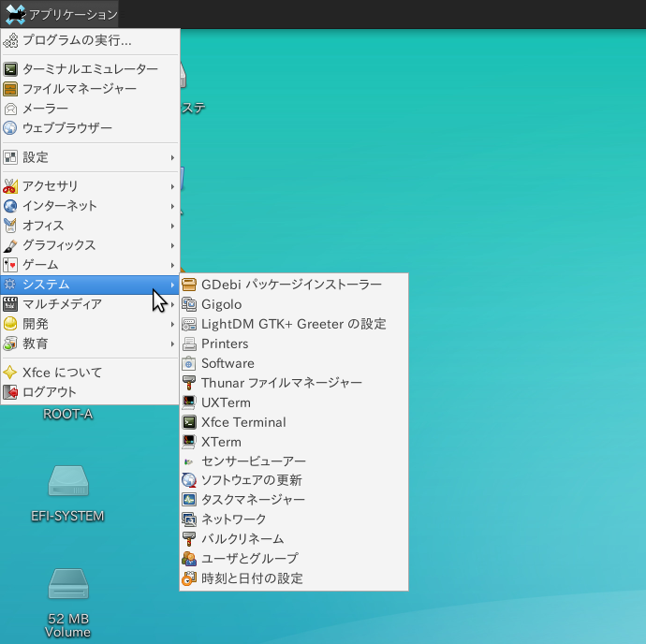Launch GDebi パッケージインストーラー

(x=294, y=285)
